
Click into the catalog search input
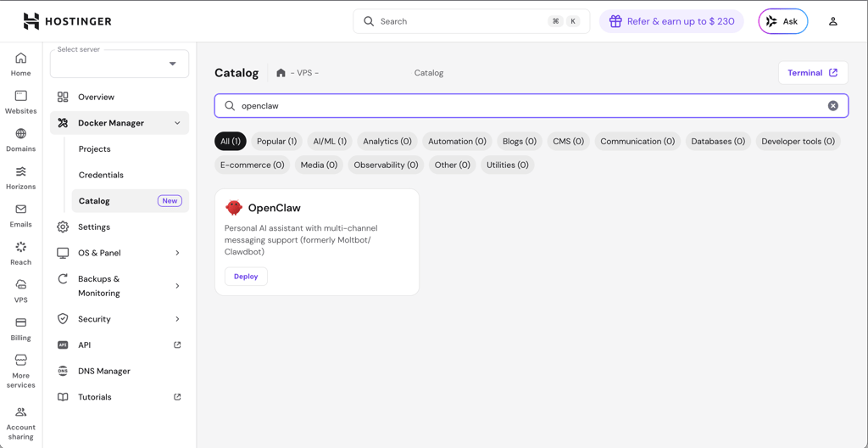[531, 106]
